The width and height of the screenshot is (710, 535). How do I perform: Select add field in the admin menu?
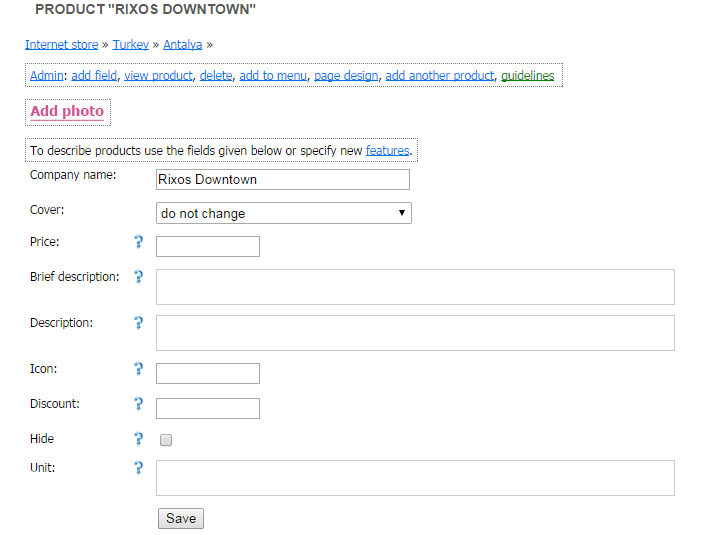click(94, 76)
